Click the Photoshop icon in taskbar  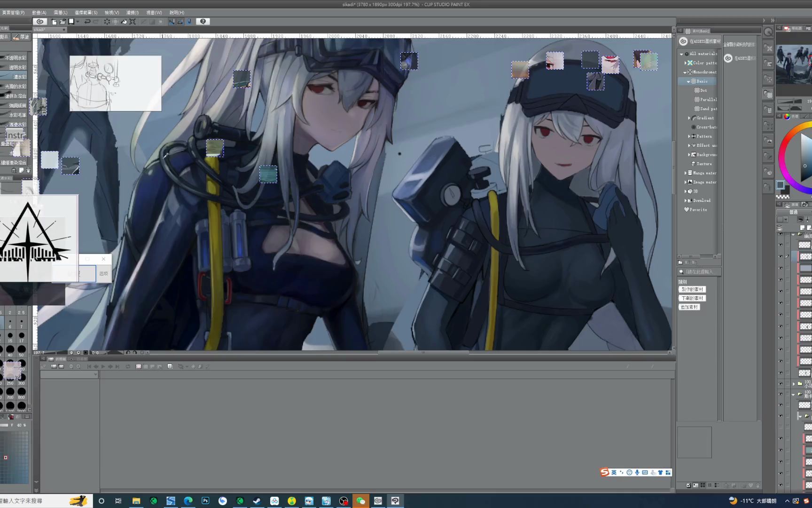pos(205,501)
